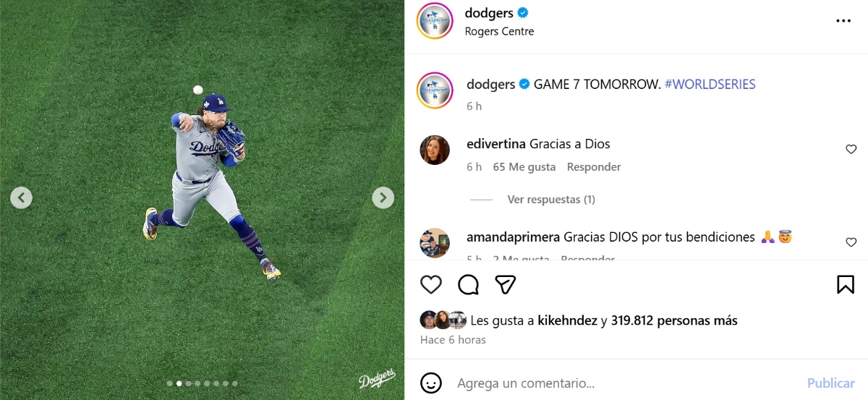Open edivertina's profile avatar
Viewport: 868px width, 400px height.
click(x=435, y=150)
